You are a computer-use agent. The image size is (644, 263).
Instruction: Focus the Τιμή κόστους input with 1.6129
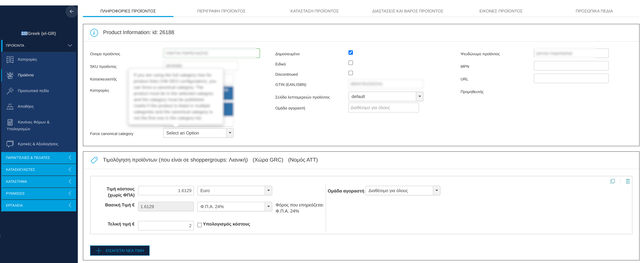(166, 191)
